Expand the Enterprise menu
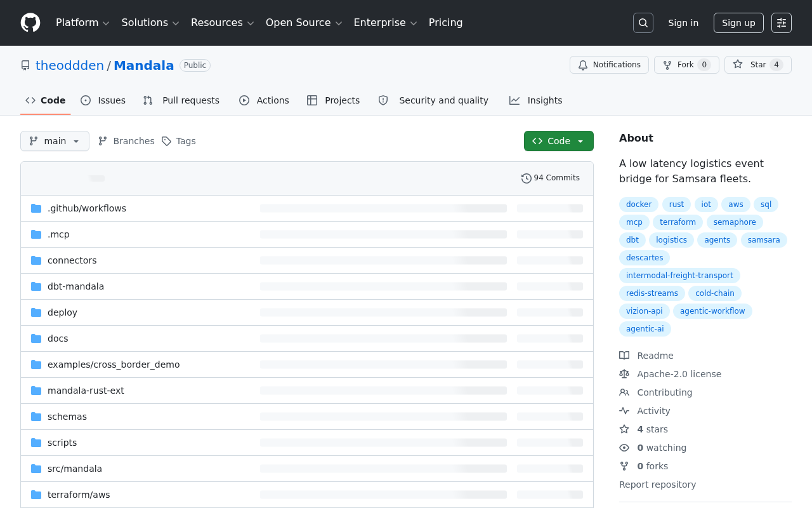 pyautogui.click(x=385, y=23)
